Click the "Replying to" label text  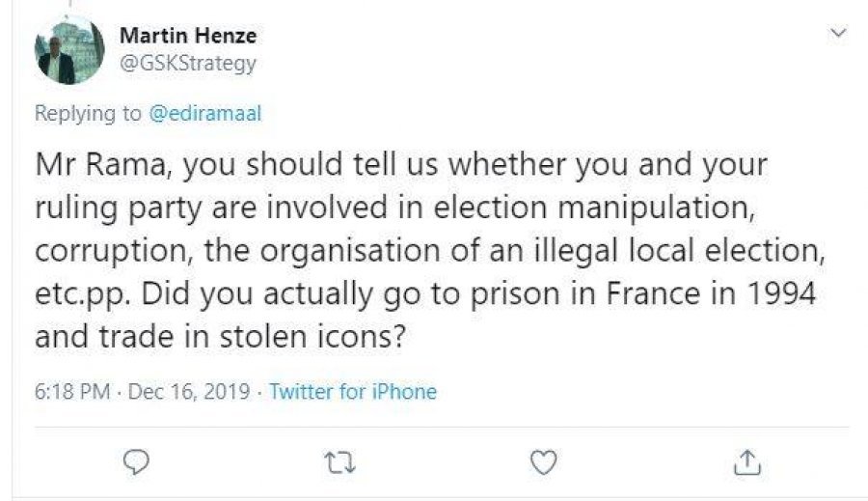(x=88, y=113)
